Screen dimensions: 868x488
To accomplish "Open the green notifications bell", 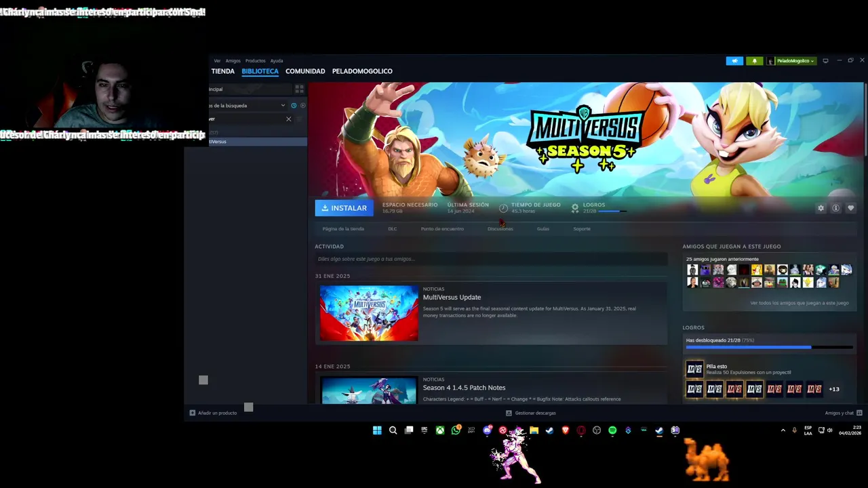I will 755,61.
